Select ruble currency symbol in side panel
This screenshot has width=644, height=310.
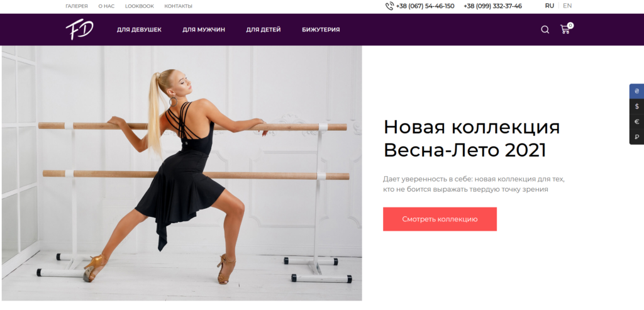[x=636, y=136]
